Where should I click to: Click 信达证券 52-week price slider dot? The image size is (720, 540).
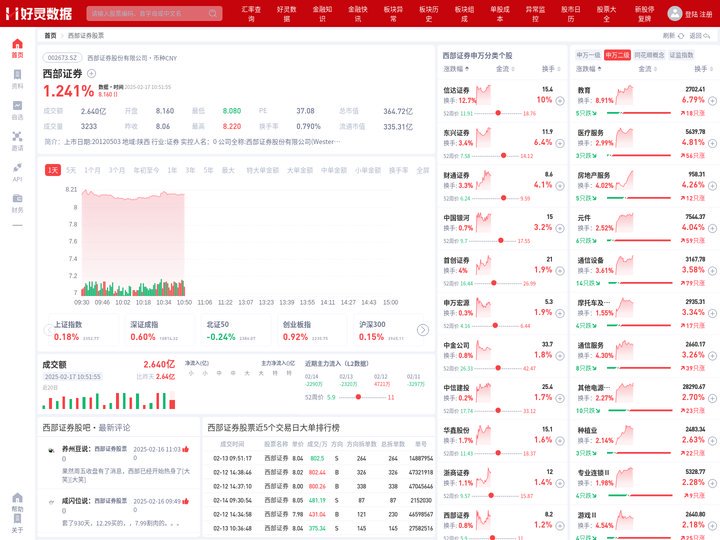coord(498,113)
